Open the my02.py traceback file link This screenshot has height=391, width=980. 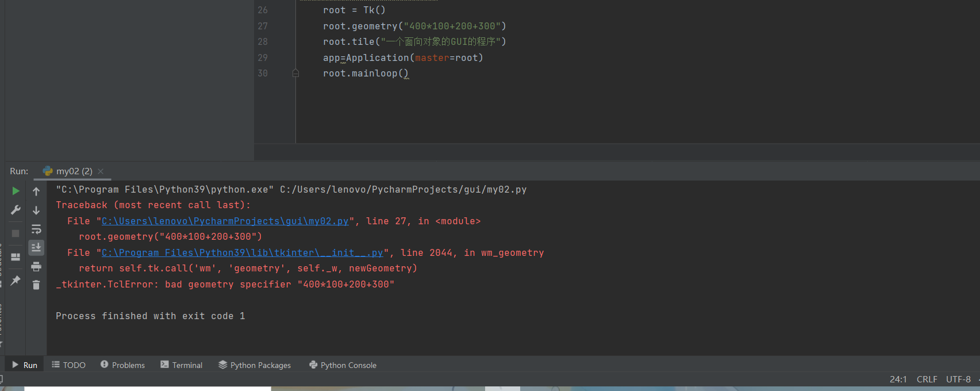click(x=225, y=221)
